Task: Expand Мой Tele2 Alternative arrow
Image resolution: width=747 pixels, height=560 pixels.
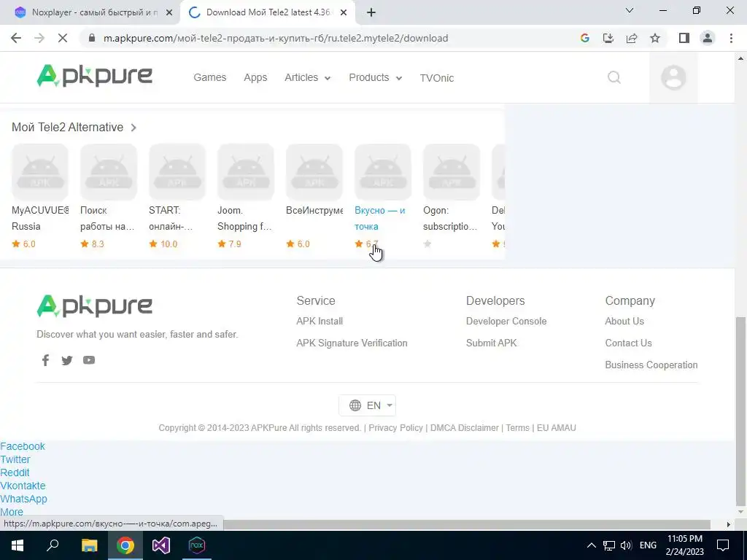Action: 134,128
